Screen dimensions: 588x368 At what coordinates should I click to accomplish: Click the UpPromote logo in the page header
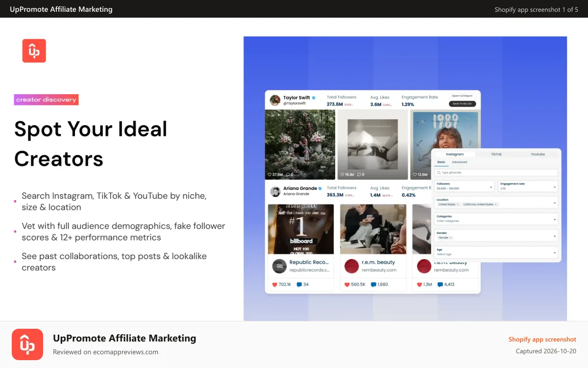tap(34, 51)
